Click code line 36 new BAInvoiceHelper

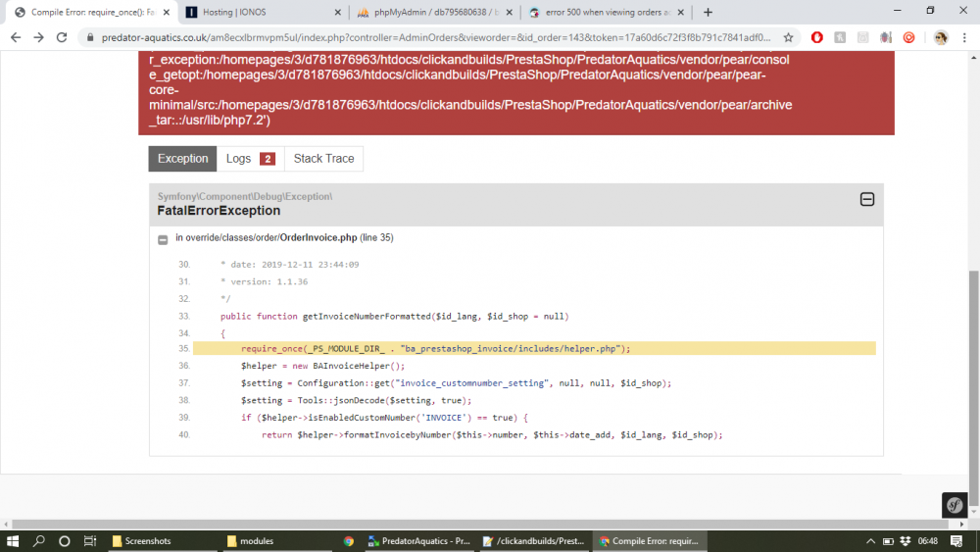tap(322, 366)
